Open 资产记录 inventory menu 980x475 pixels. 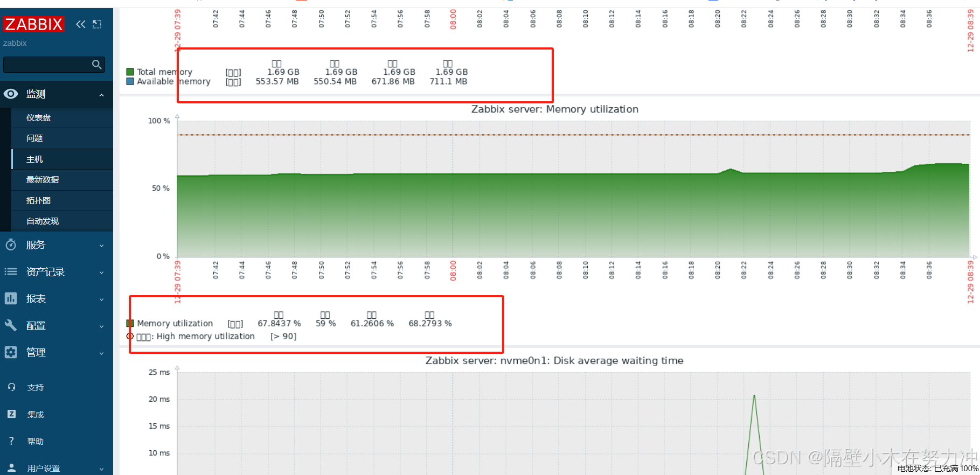[x=45, y=272]
